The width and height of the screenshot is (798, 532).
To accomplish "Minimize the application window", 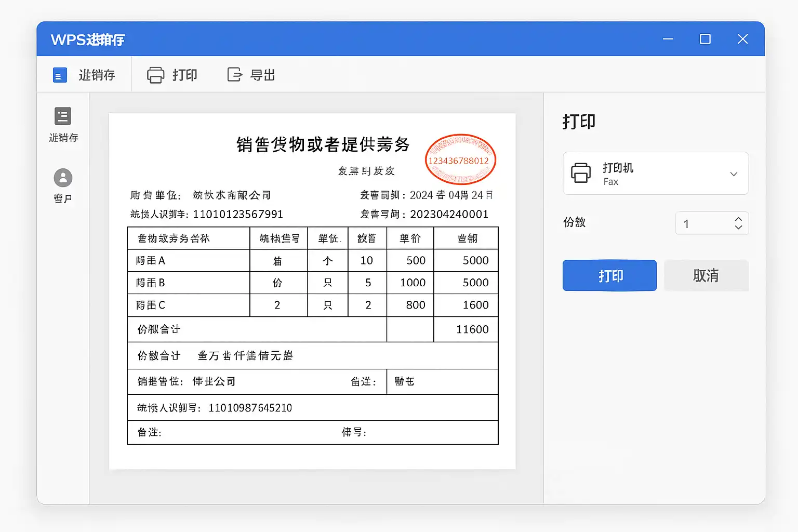I will [x=668, y=39].
